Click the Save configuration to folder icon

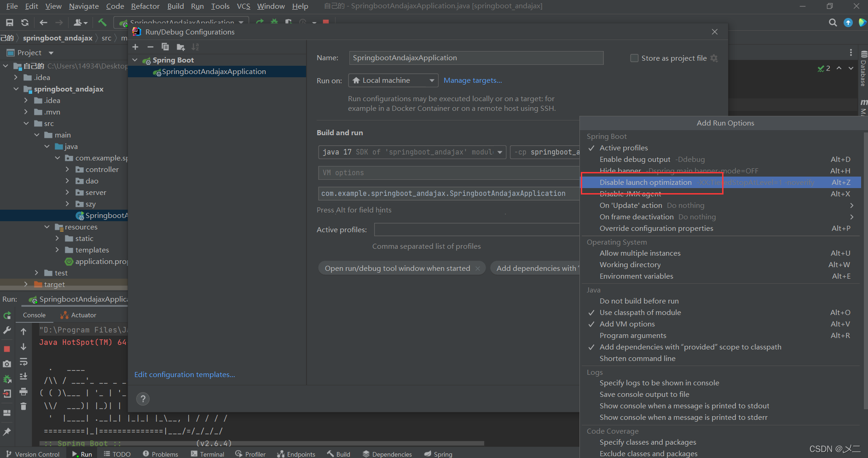click(180, 47)
